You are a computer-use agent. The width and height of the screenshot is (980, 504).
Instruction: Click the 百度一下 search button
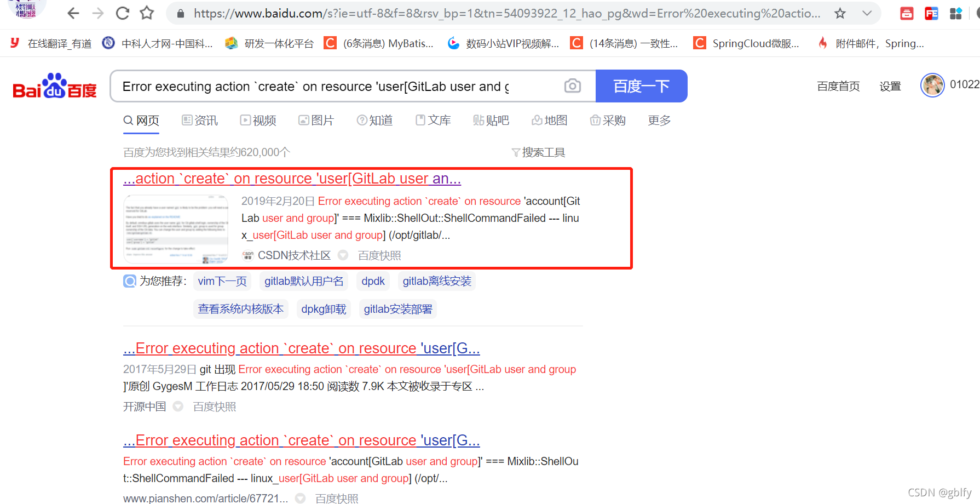pos(641,86)
